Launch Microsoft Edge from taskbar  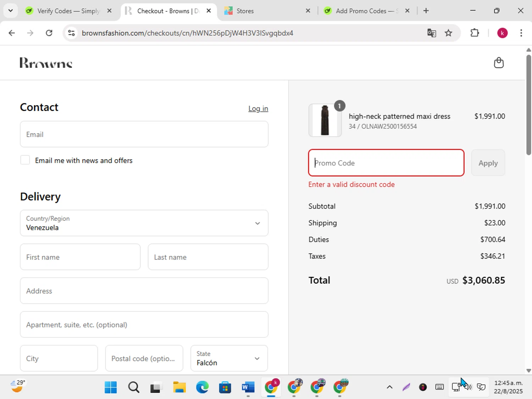point(202,387)
